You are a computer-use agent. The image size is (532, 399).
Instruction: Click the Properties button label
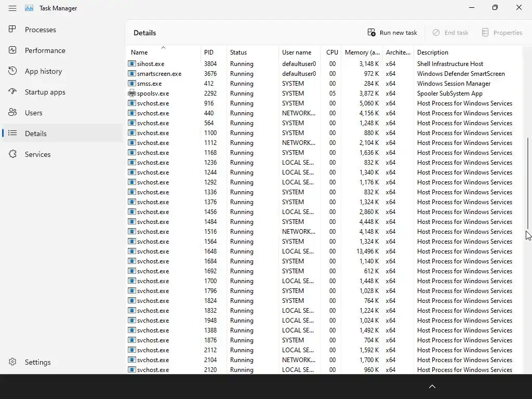(x=508, y=33)
